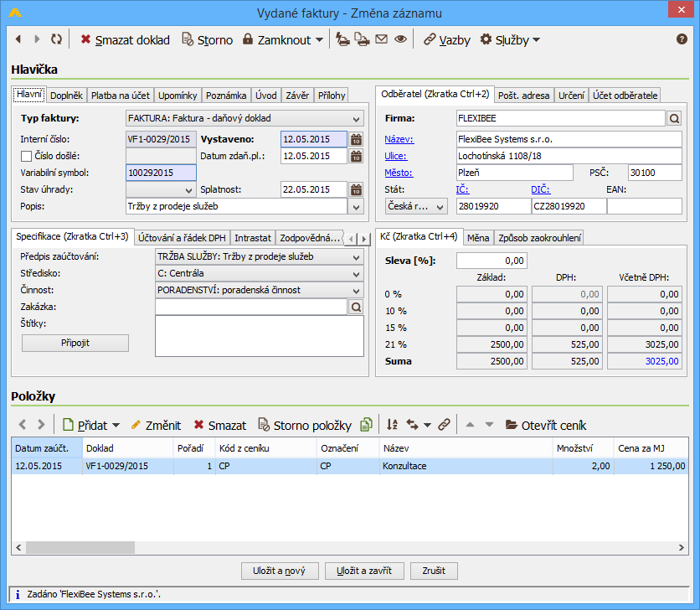Click Smazat to delete the item
The width and height of the screenshot is (700, 610).
click(219, 425)
